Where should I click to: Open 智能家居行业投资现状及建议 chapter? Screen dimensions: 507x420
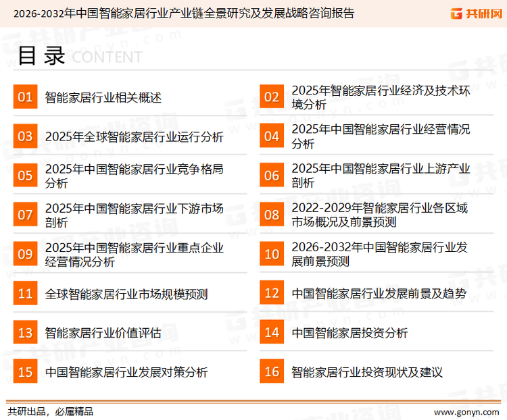click(366, 372)
